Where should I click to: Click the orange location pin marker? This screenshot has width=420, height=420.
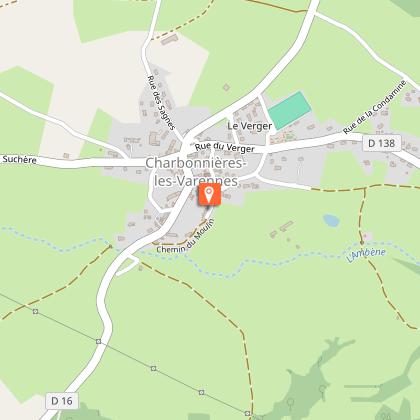pyautogui.click(x=209, y=195)
